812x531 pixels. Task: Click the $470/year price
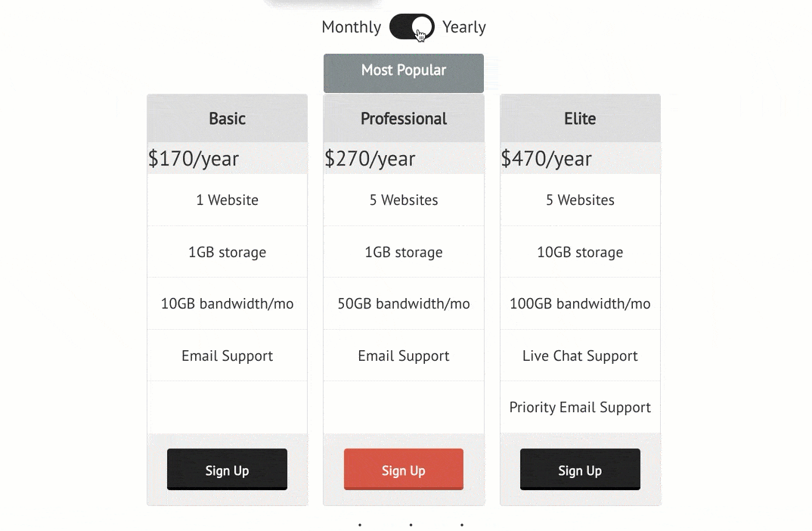[546, 159]
